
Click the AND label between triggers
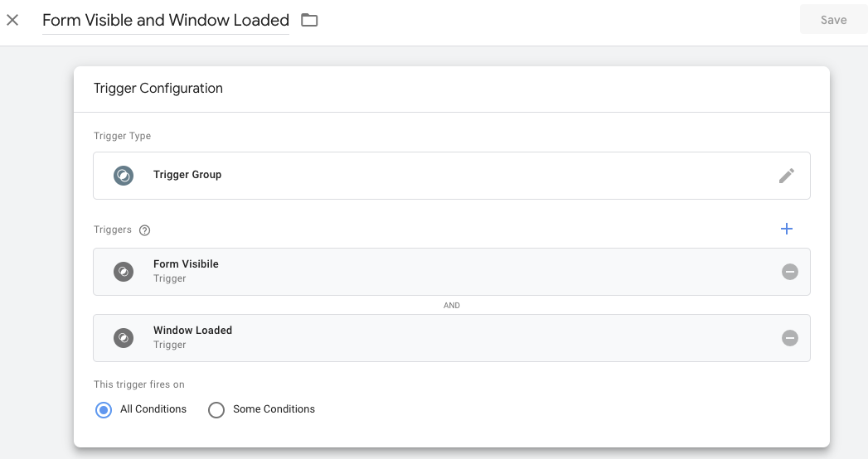[x=452, y=306]
